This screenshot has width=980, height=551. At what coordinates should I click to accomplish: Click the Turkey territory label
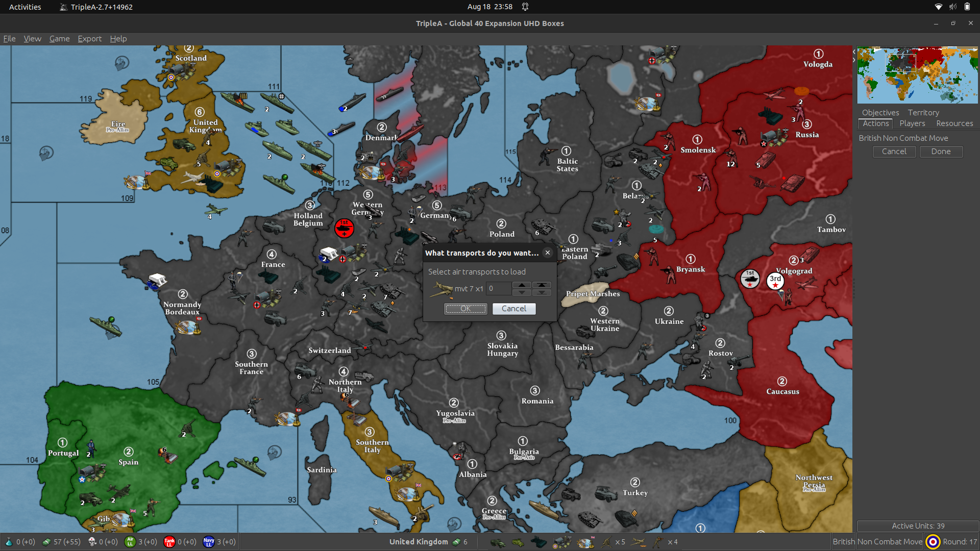[635, 493]
